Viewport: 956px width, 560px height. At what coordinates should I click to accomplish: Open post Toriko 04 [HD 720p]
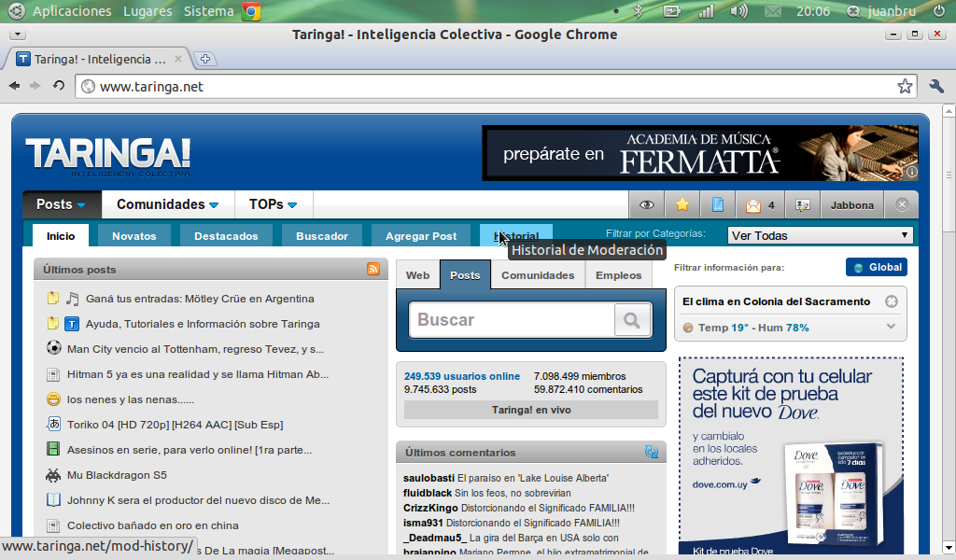(x=175, y=424)
